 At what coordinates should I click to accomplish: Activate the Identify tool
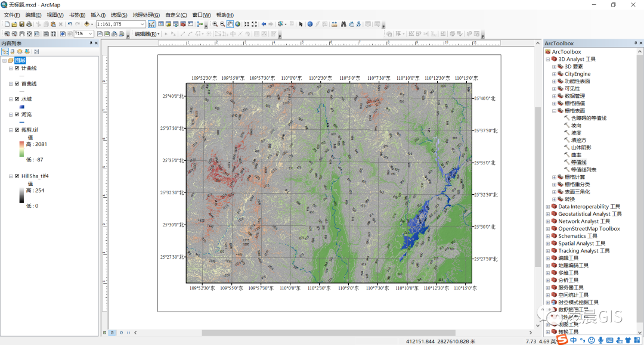[310, 24]
